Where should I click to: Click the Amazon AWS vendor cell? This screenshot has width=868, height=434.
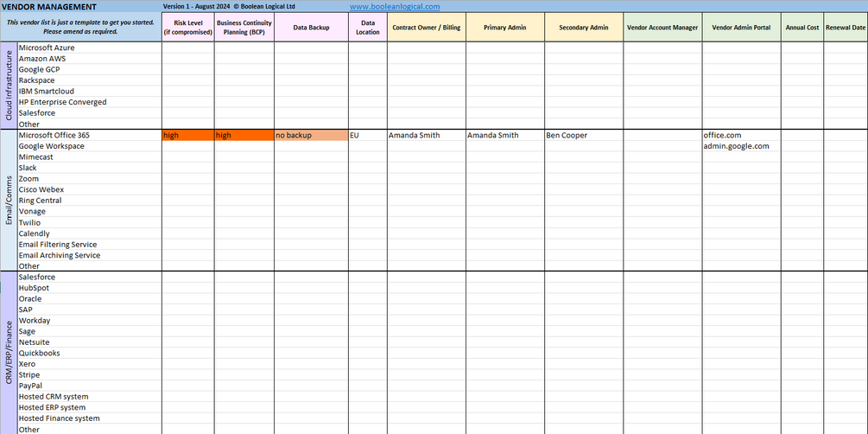point(90,58)
